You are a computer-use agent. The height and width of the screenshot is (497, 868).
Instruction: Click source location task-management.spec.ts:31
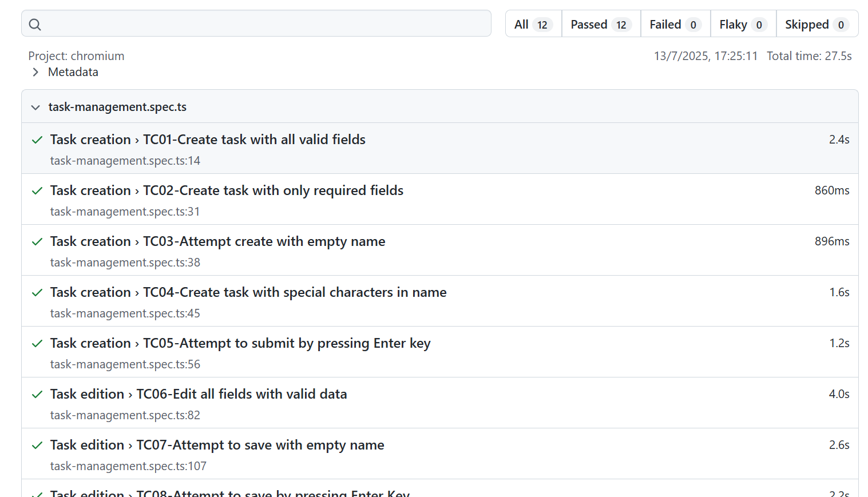click(x=125, y=212)
